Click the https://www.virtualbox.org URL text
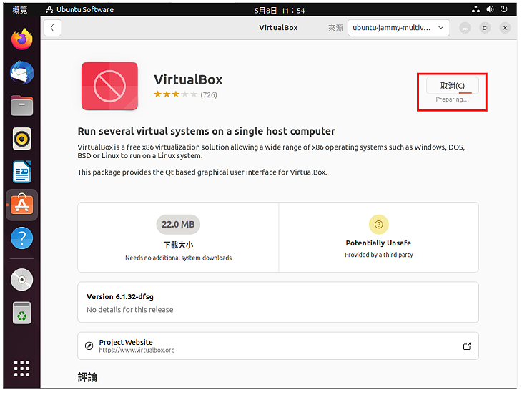Image resolution: width=532 pixels, height=395 pixels. 137,350
